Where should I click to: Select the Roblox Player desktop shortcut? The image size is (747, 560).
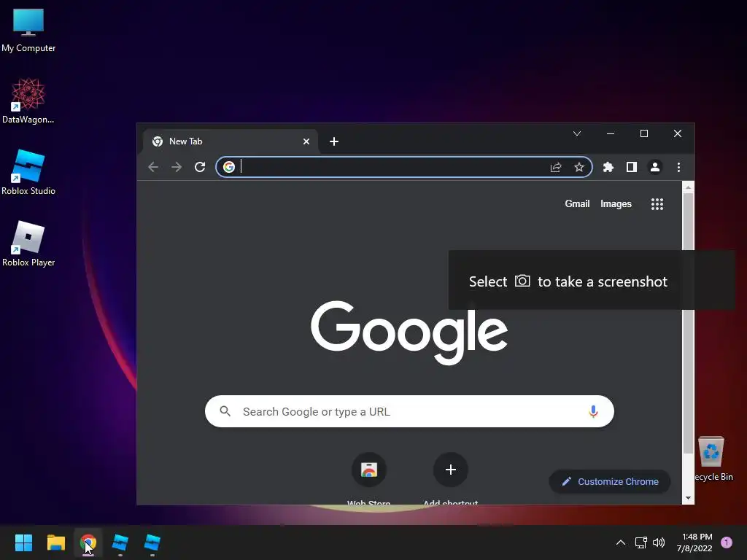click(x=28, y=244)
